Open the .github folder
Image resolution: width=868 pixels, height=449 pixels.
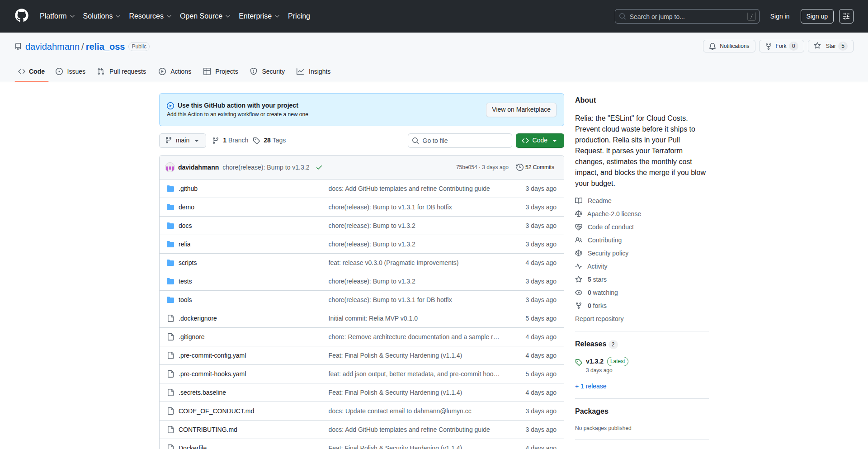click(188, 189)
